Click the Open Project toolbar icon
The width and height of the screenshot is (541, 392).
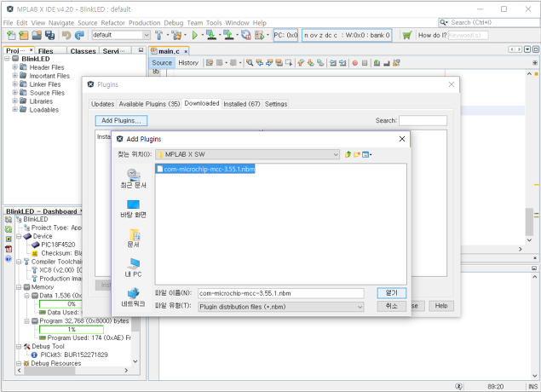pos(37,35)
